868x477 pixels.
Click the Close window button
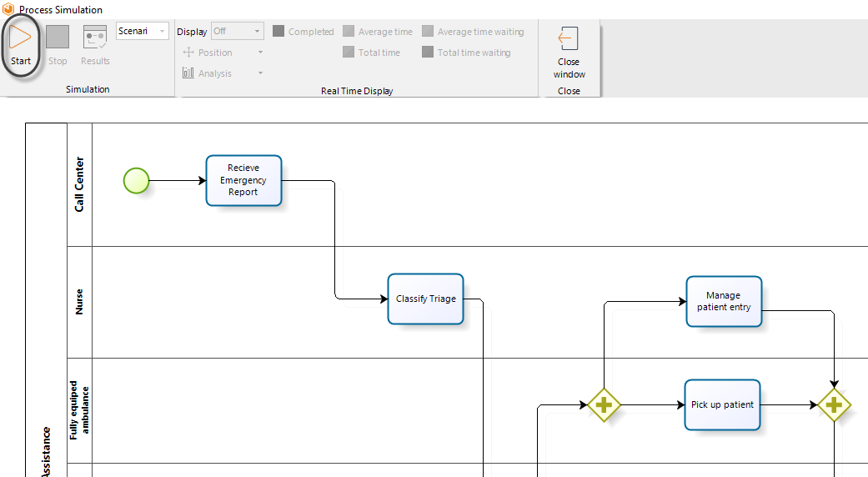[x=569, y=53]
